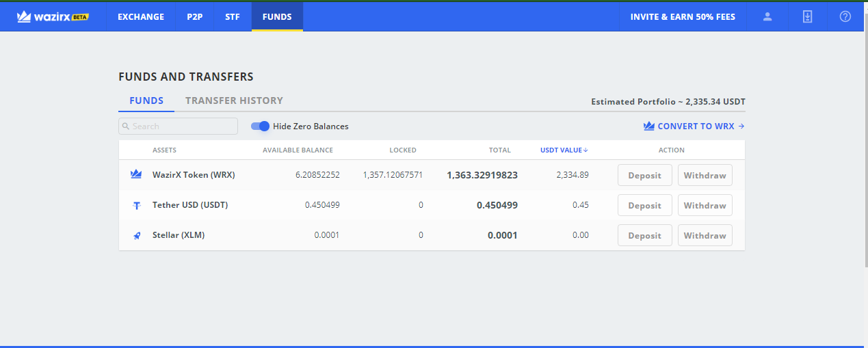Image resolution: width=868 pixels, height=348 pixels.
Task: Deposit WazirX Token (WRX)
Action: pyautogui.click(x=645, y=175)
